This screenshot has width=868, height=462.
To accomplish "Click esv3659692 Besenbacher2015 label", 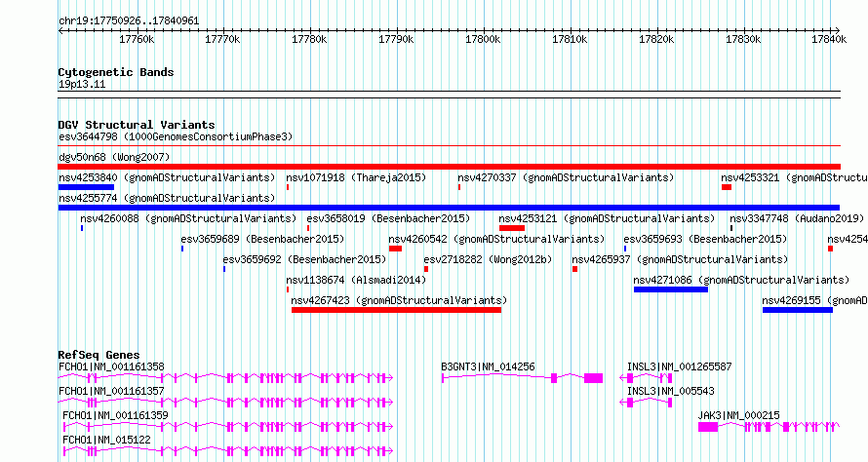I will click(304, 259).
